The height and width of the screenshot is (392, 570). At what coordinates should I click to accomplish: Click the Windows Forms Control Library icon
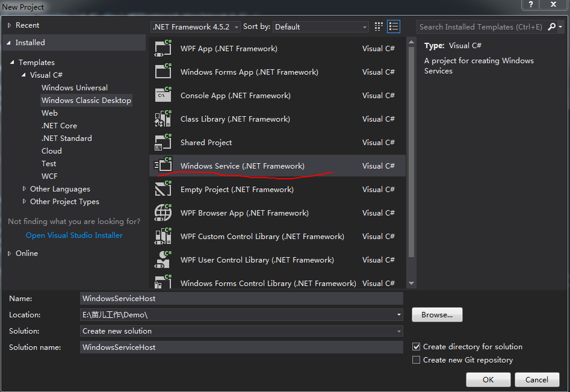point(163,282)
